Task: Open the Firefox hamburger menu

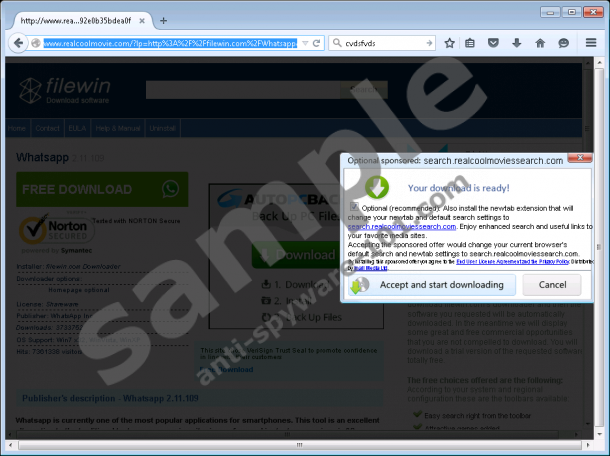Action: pos(590,43)
